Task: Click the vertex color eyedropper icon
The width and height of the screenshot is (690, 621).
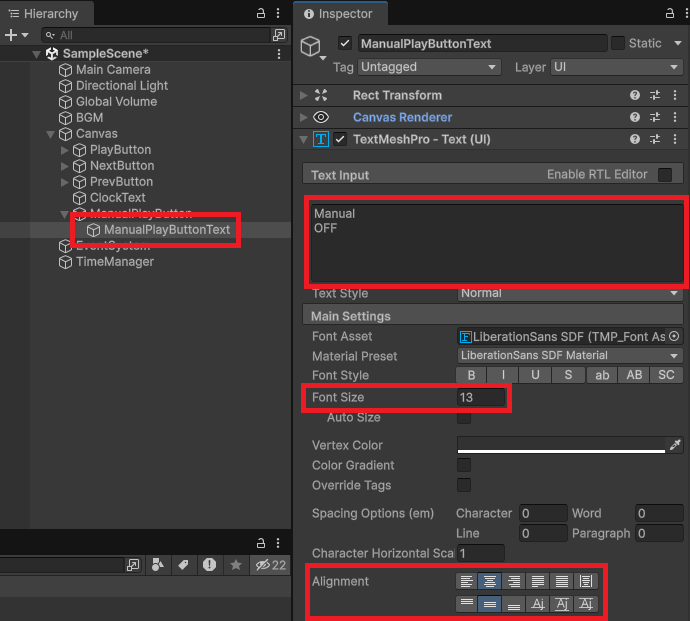Action: (675, 445)
